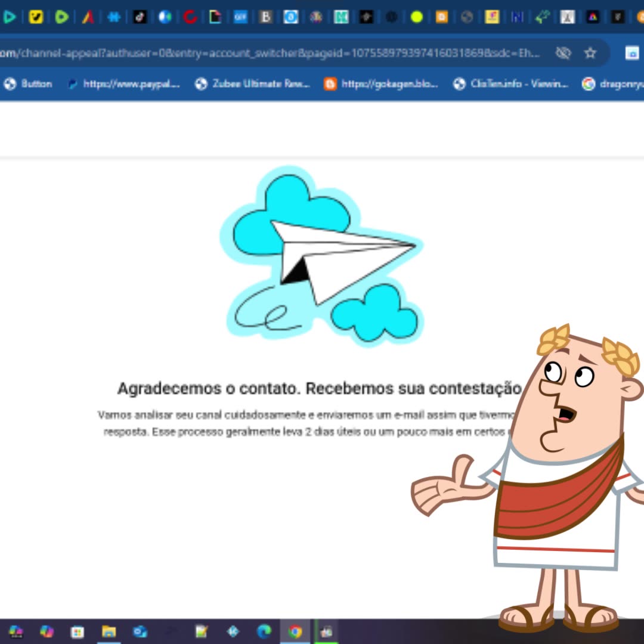
Task: Open the tab with colorful triangle on black
Action: 592,17
